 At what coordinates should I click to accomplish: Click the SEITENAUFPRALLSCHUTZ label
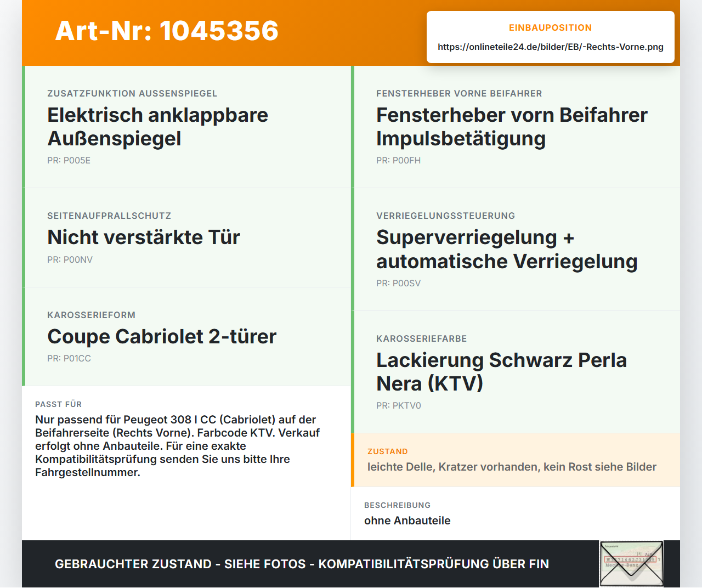coord(109,216)
